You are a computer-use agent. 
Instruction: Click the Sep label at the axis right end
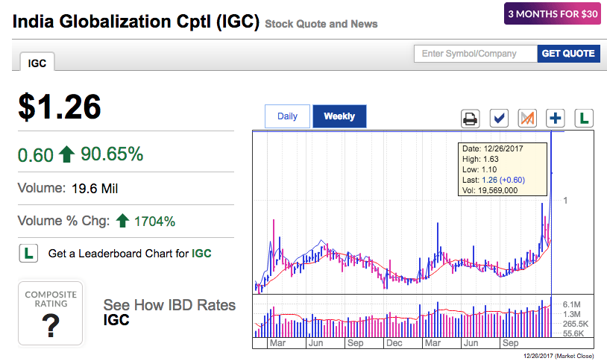(x=510, y=343)
